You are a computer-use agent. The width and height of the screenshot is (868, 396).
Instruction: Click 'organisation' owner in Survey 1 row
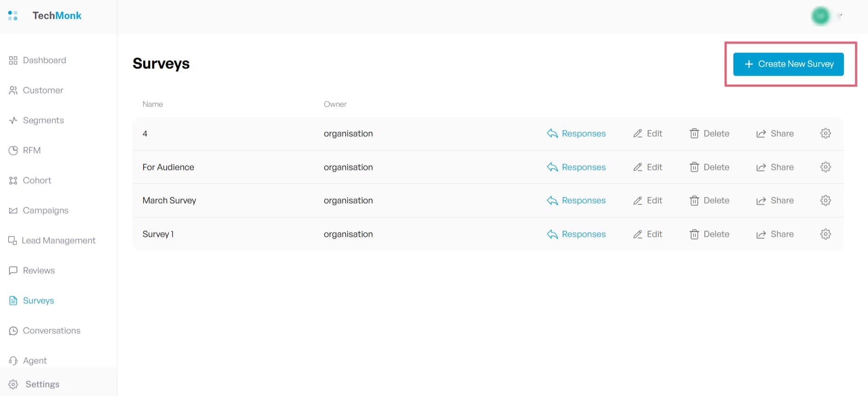pyautogui.click(x=348, y=234)
